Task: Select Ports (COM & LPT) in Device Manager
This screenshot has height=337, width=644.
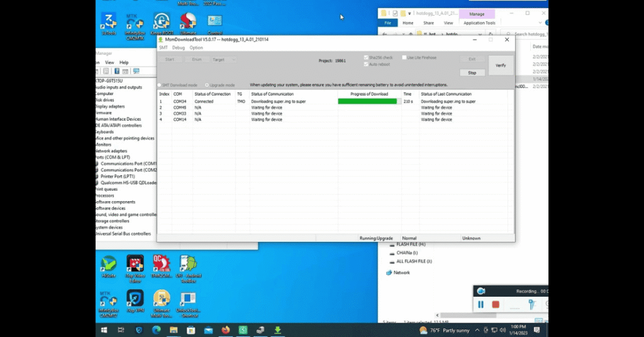Action: pyautogui.click(x=113, y=157)
